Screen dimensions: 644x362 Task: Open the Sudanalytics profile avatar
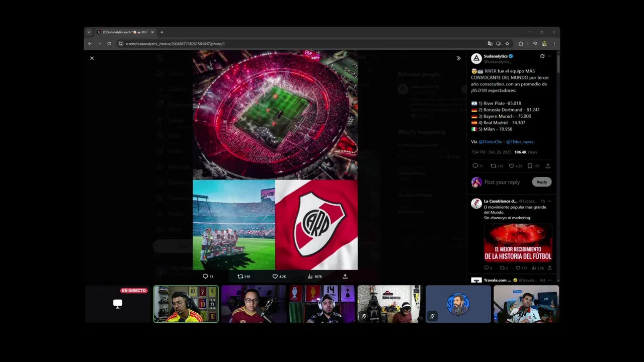click(476, 58)
